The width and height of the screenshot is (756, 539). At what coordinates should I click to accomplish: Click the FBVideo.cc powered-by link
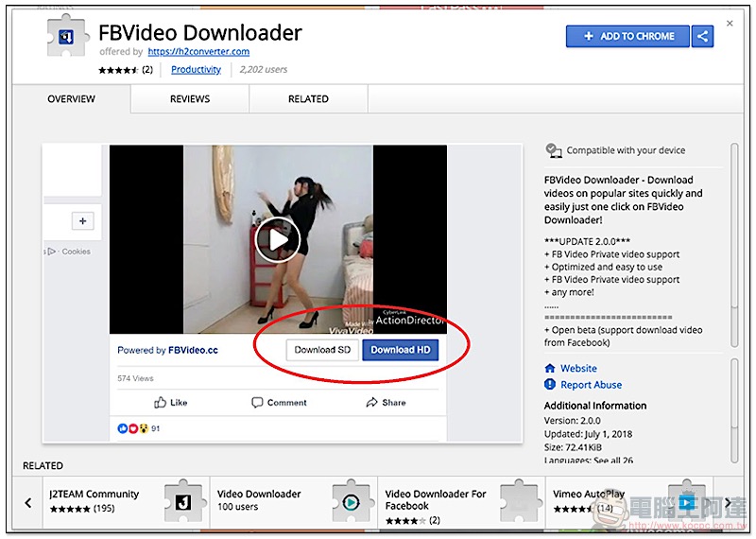click(x=193, y=350)
